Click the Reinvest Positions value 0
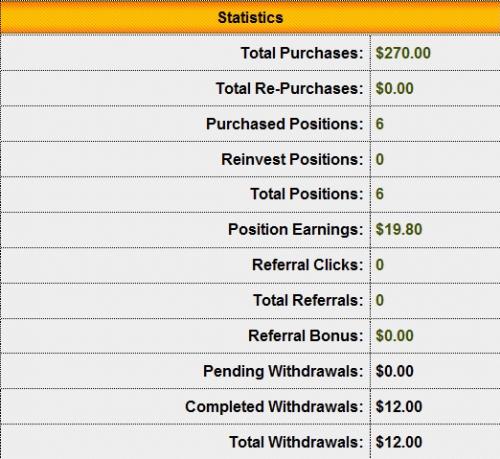 click(380, 159)
